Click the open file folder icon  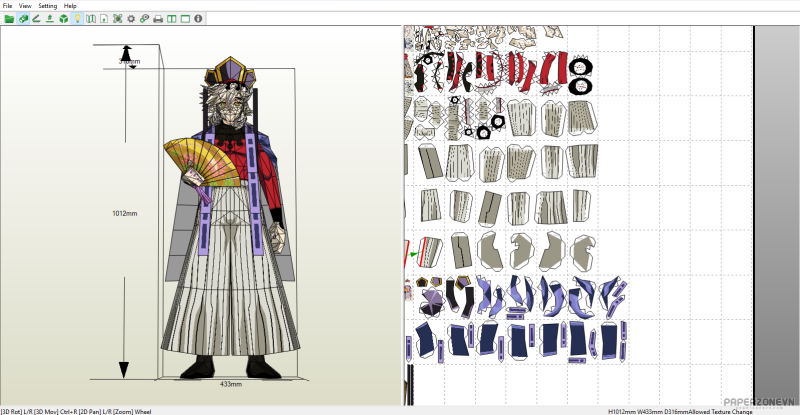point(9,18)
